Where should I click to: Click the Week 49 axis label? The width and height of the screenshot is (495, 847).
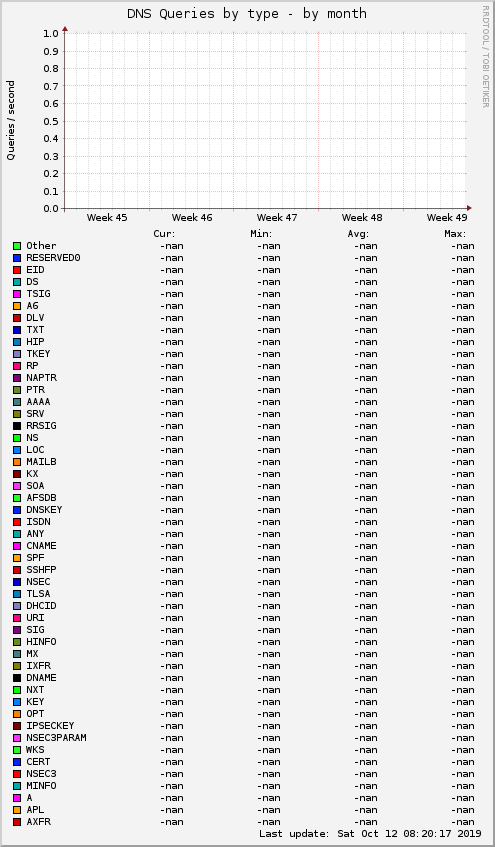447,218
